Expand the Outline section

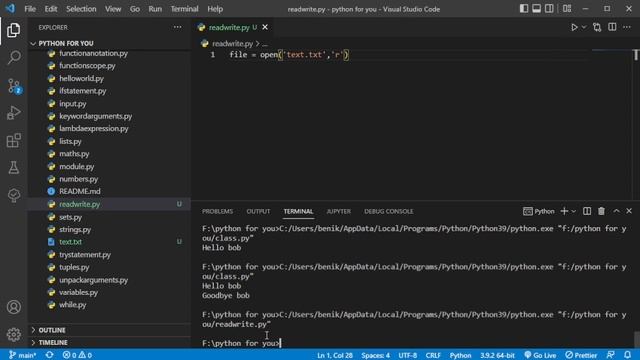pyautogui.click(x=109, y=330)
